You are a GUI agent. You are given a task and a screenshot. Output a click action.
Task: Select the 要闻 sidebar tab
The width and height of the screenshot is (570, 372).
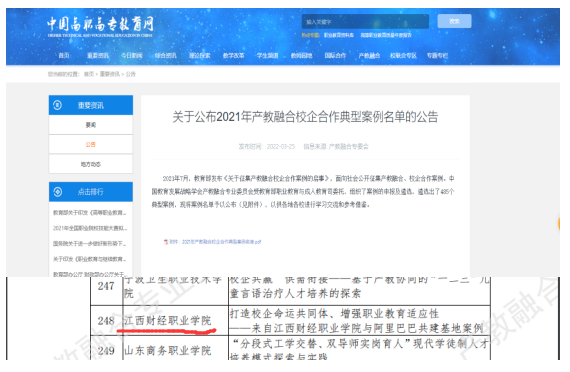tap(91, 125)
